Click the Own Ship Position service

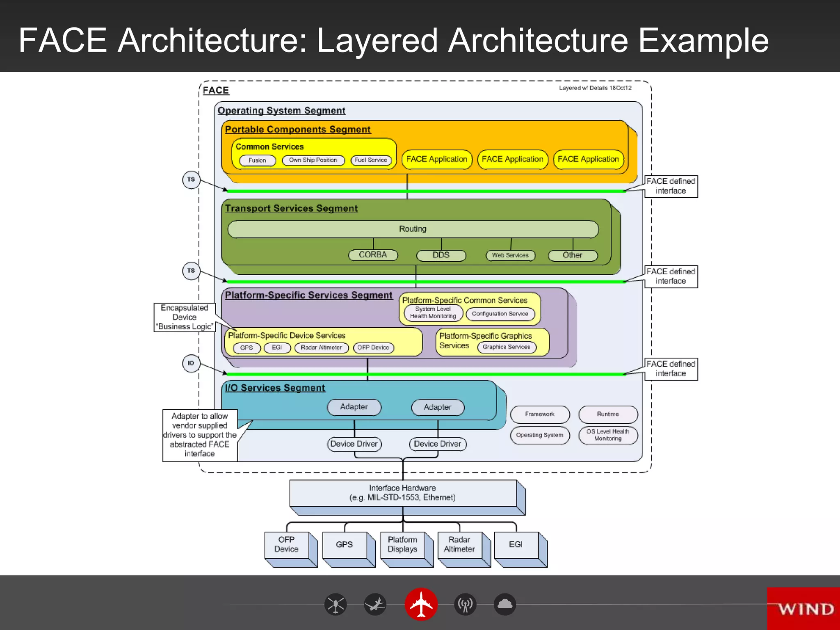(x=313, y=160)
